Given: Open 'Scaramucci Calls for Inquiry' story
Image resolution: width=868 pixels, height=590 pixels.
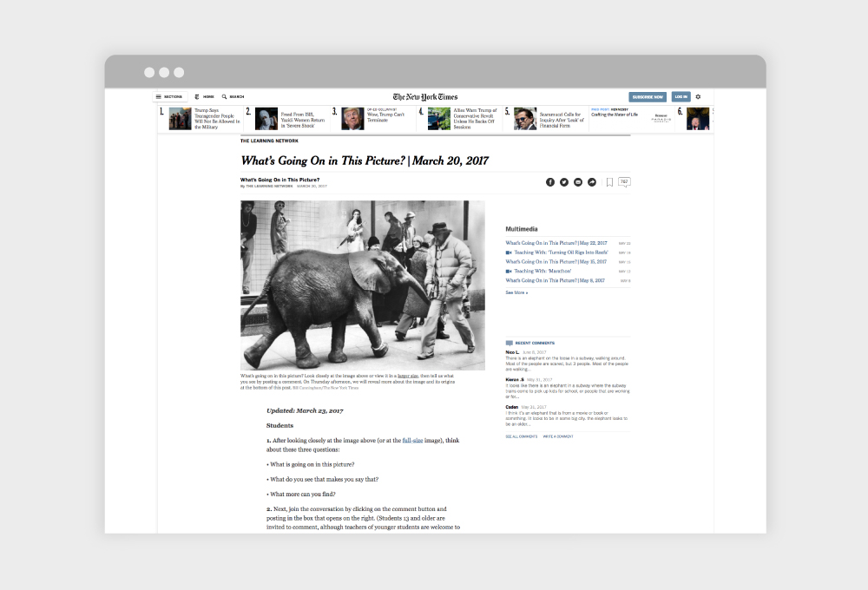Looking at the screenshot, I should pos(562,120).
